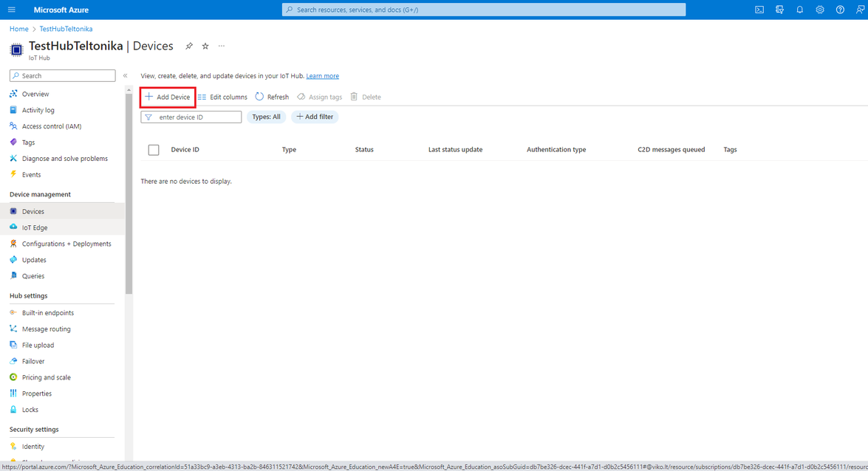Open the portal hamburger menu

pos(11,10)
